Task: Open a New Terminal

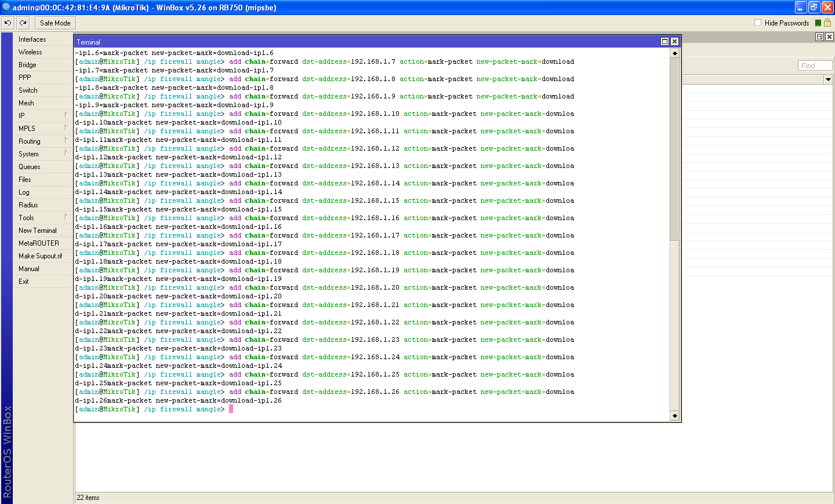Action: pyautogui.click(x=38, y=231)
